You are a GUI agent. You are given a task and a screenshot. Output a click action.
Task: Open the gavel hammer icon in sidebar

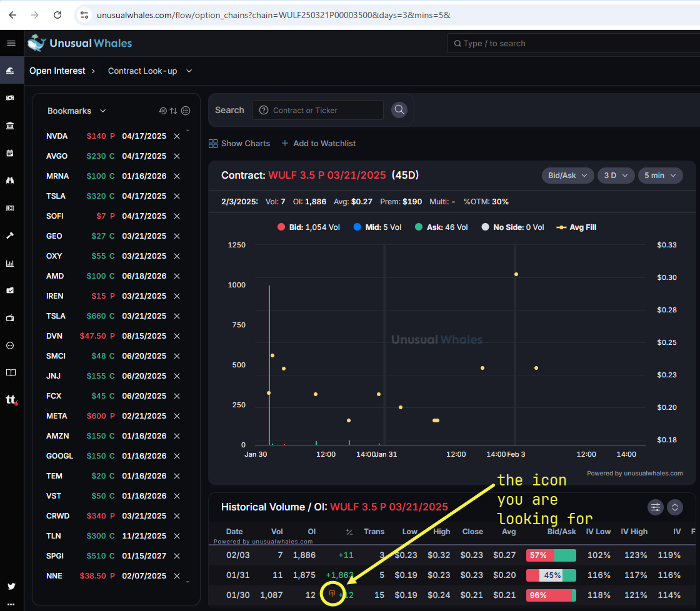click(x=10, y=235)
